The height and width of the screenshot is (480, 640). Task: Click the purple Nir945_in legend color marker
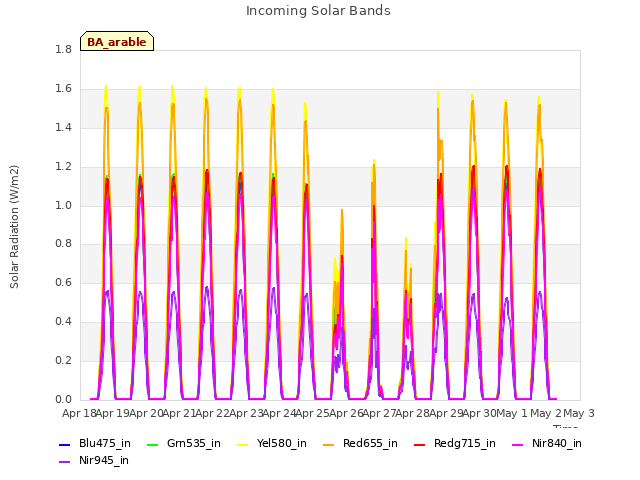pyautogui.click(x=64, y=462)
